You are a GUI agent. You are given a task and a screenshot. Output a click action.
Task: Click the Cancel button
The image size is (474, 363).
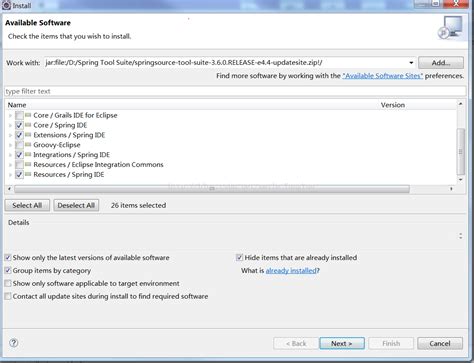tap(440, 343)
